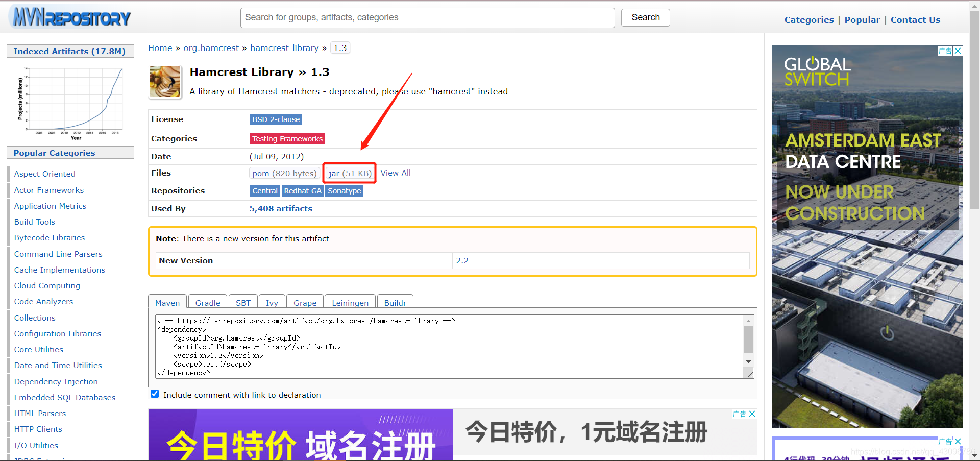Open Application Metrics category

(x=50, y=206)
